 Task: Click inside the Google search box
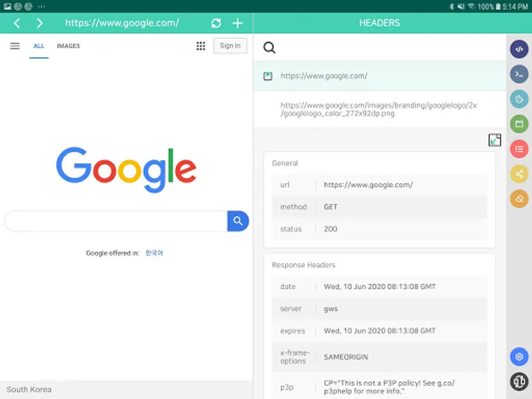point(116,221)
